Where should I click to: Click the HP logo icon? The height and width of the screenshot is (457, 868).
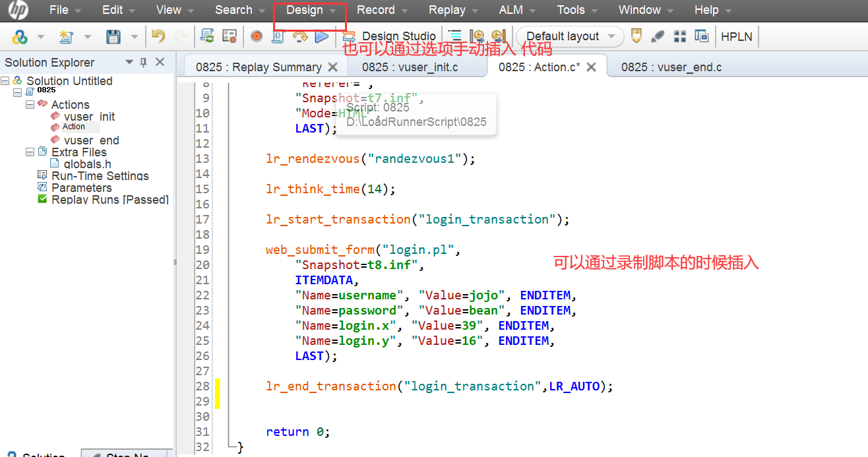click(x=18, y=10)
